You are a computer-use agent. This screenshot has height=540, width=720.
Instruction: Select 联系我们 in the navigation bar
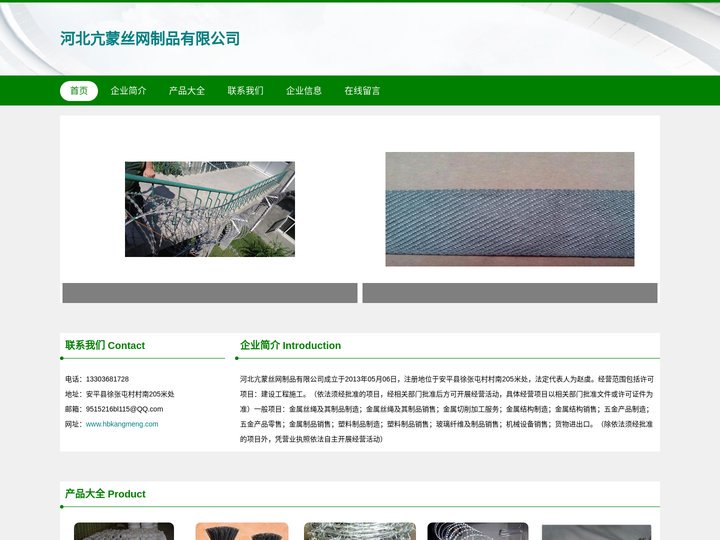(246, 91)
